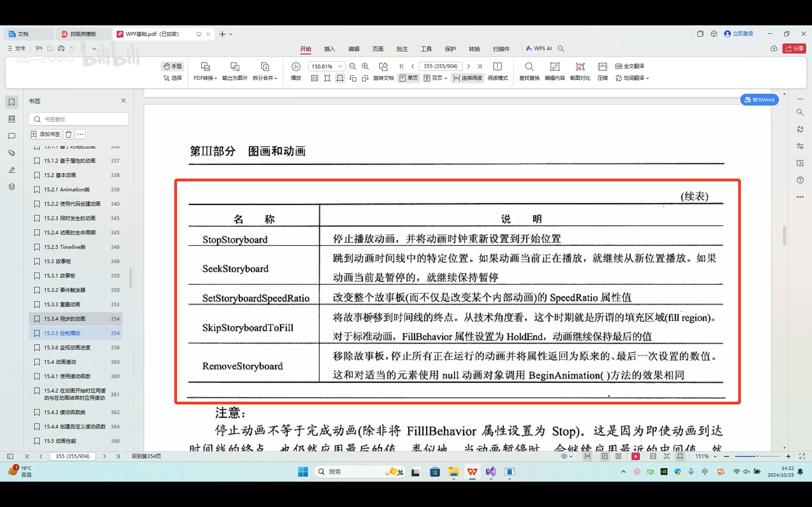Click the Convert to Word button
This screenshot has height=507, width=812.
click(x=759, y=100)
